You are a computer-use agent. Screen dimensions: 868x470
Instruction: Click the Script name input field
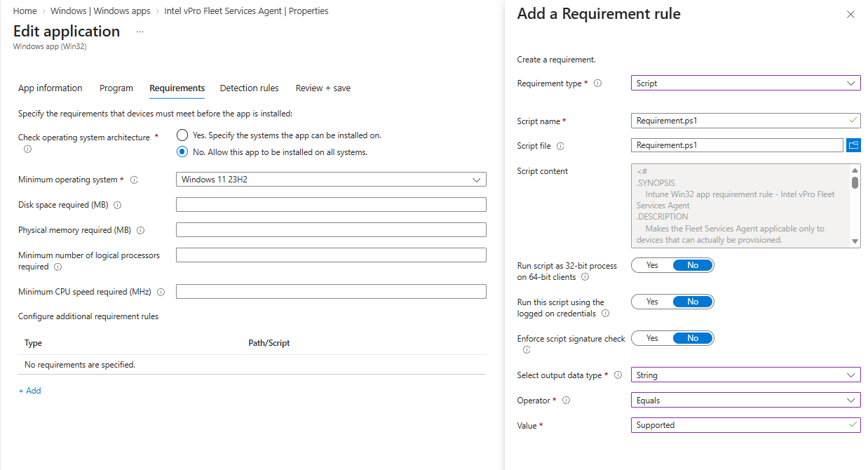[x=745, y=121]
